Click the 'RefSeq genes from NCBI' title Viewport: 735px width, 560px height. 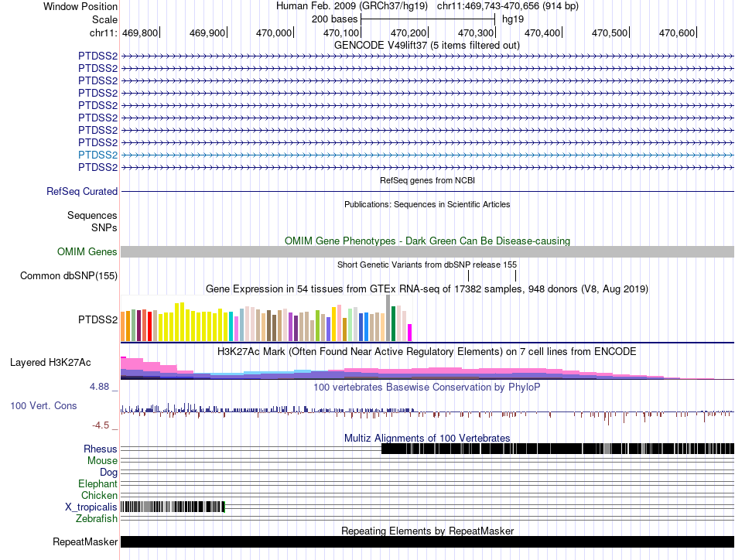click(428, 180)
